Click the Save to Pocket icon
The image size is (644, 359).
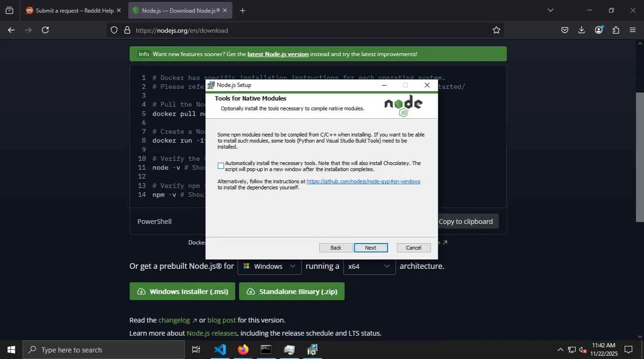[565, 30]
